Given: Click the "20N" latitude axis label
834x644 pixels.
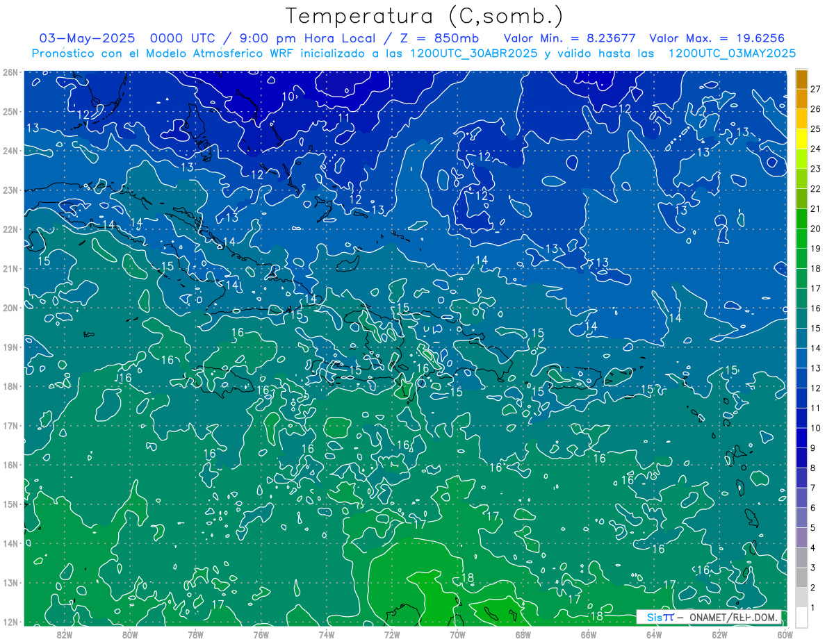Looking at the screenshot, I should [10, 308].
